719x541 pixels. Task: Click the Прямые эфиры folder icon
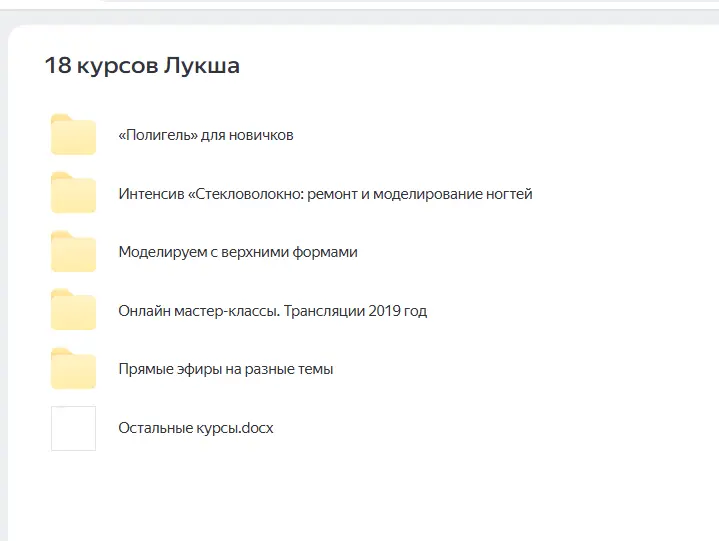(73, 369)
